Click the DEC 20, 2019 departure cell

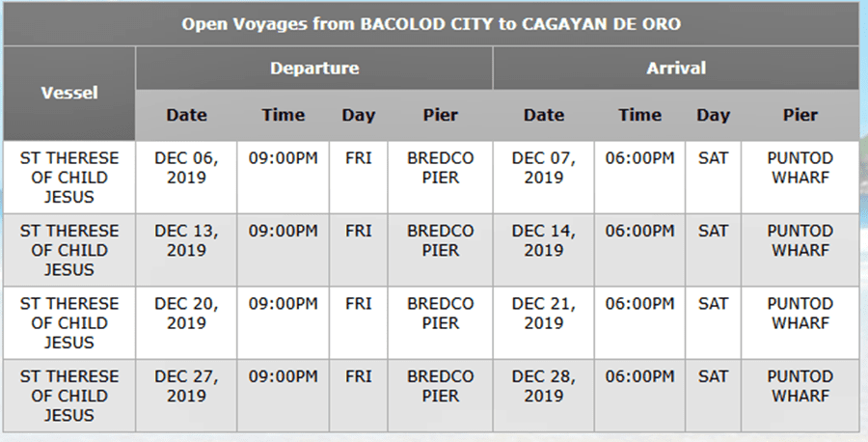(x=186, y=314)
